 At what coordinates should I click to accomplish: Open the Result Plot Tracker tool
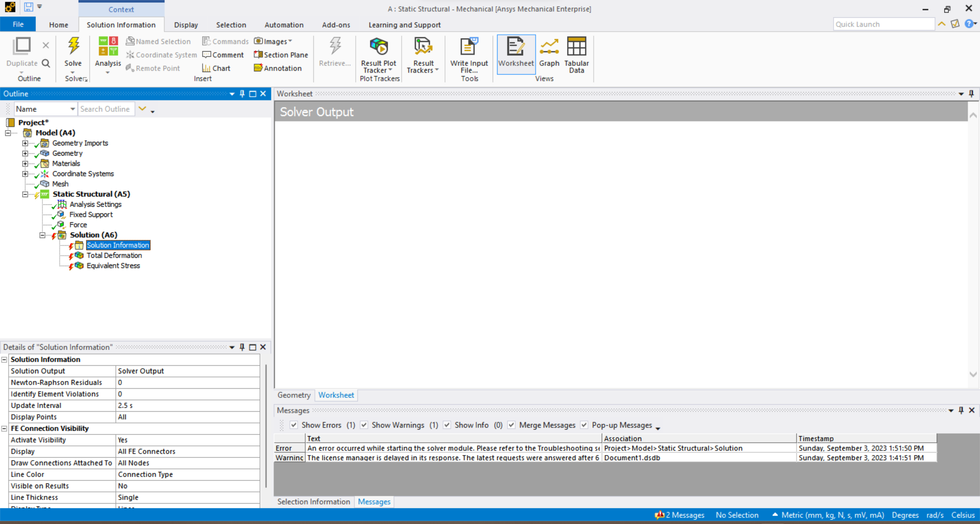pos(378,47)
